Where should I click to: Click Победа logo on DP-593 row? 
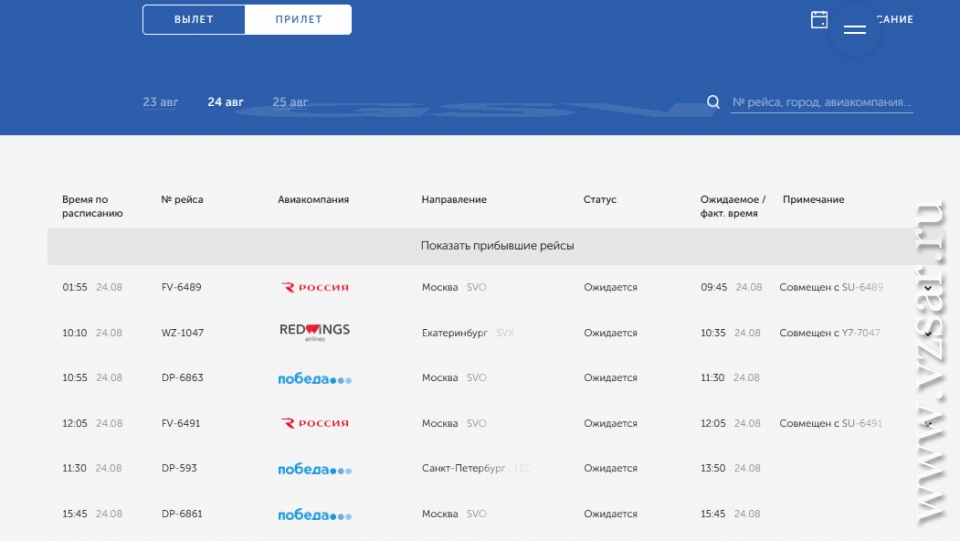(x=315, y=469)
